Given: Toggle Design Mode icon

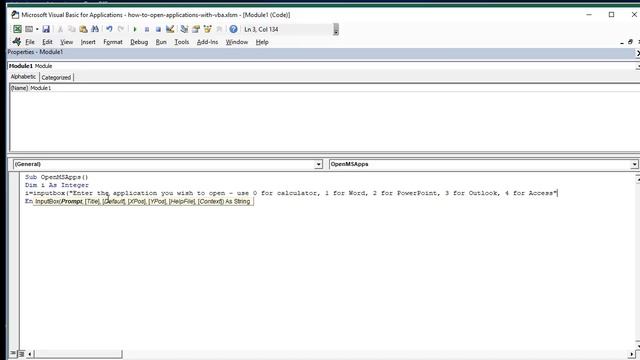Looking at the screenshot, I should point(170,29).
